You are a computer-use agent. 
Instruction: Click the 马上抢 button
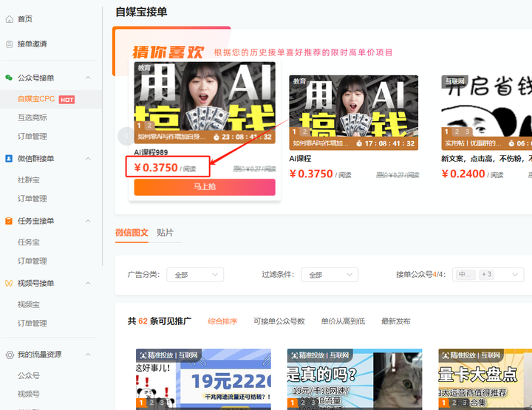(x=205, y=187)
